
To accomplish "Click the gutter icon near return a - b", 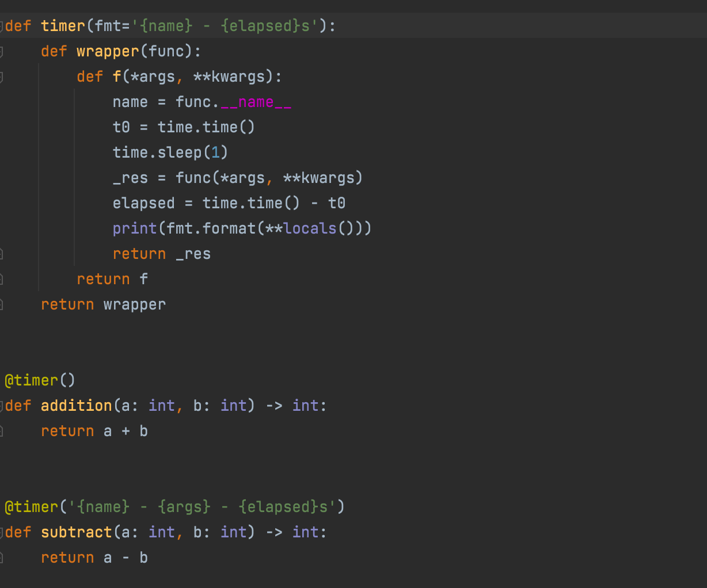I will click(3, 557).
